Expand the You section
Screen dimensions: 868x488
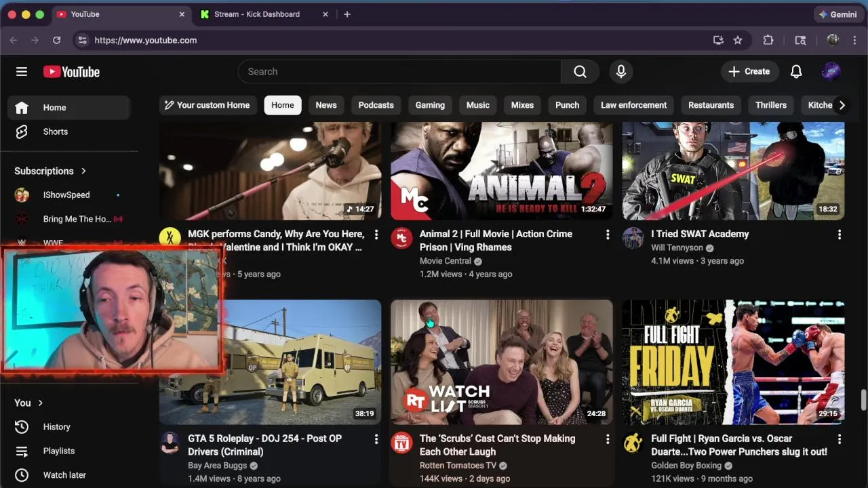coord(29,403)
